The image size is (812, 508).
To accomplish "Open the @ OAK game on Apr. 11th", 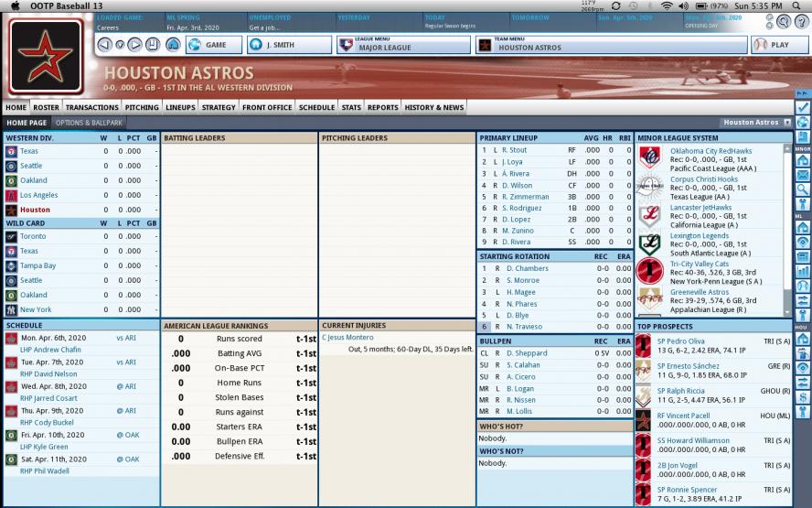I will (x=128, y=459).
